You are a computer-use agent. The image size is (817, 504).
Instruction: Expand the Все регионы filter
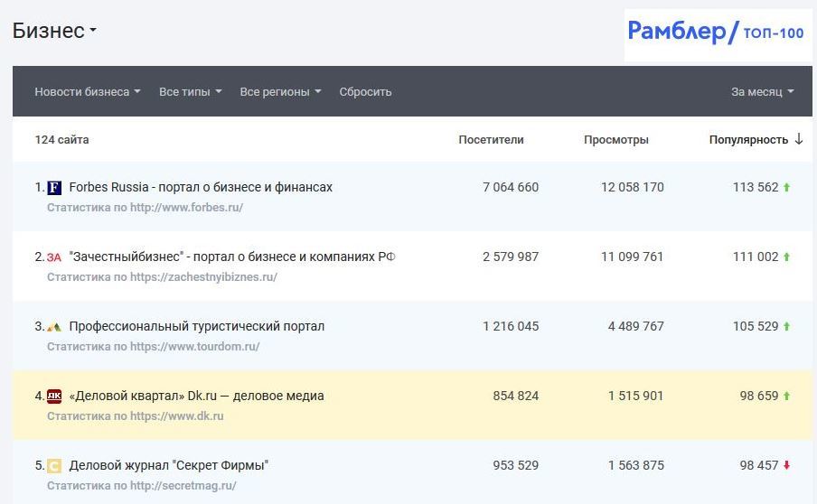(280, 92)
